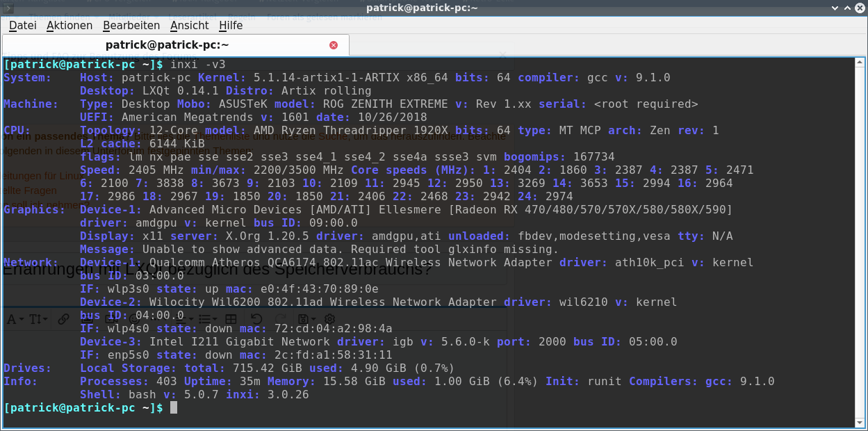Image resolution: width=868 pixels, height=431 pixels.
Task: Click the desktop value "LXQt 0.14.1"
Action: (x=181, y=90)
